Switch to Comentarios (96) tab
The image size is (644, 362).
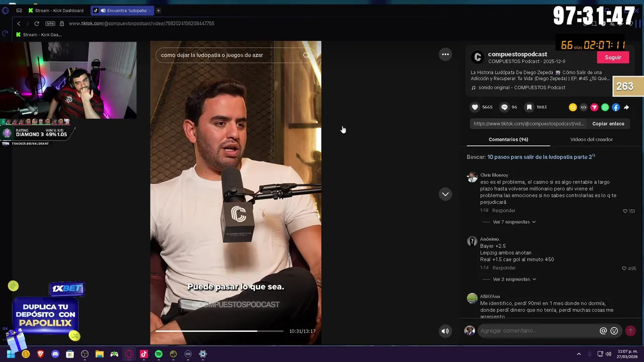[x=508, y=139]
